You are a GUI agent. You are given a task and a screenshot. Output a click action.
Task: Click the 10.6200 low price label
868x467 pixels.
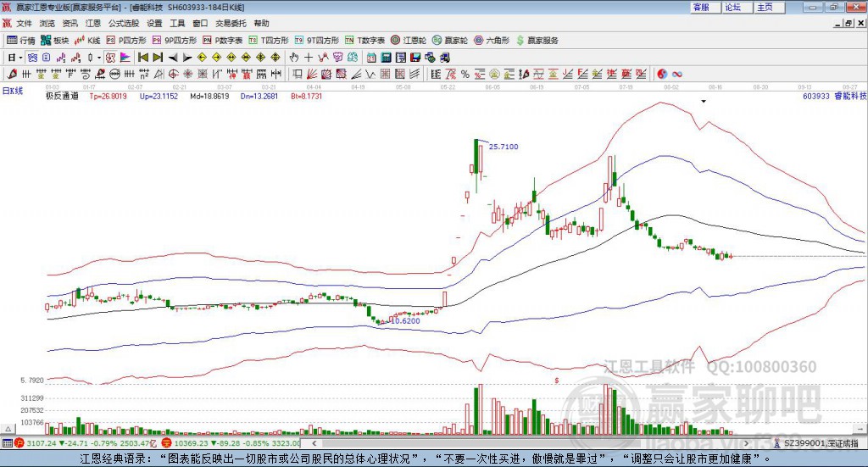click(405, 321)
